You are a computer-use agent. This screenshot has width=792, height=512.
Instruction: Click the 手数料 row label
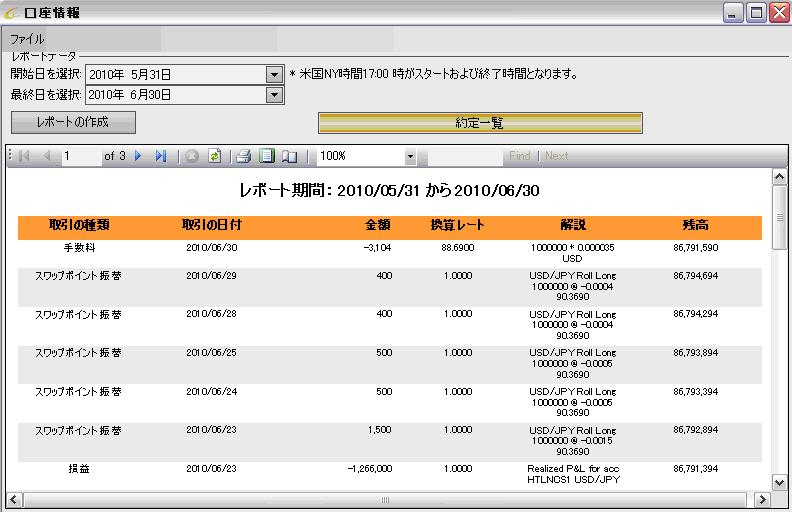79,248
